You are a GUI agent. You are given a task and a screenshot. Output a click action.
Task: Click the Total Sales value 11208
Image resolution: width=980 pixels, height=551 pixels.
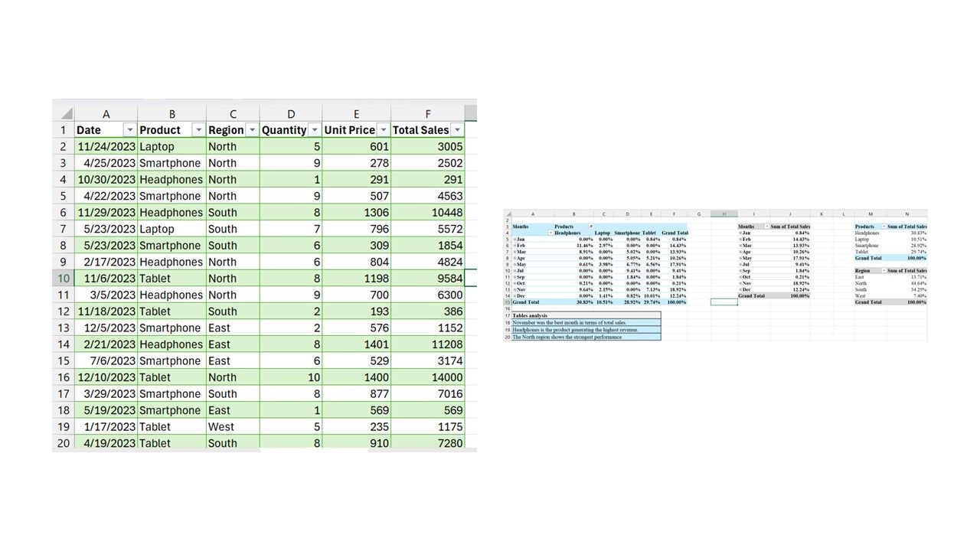tap(428, 344)
